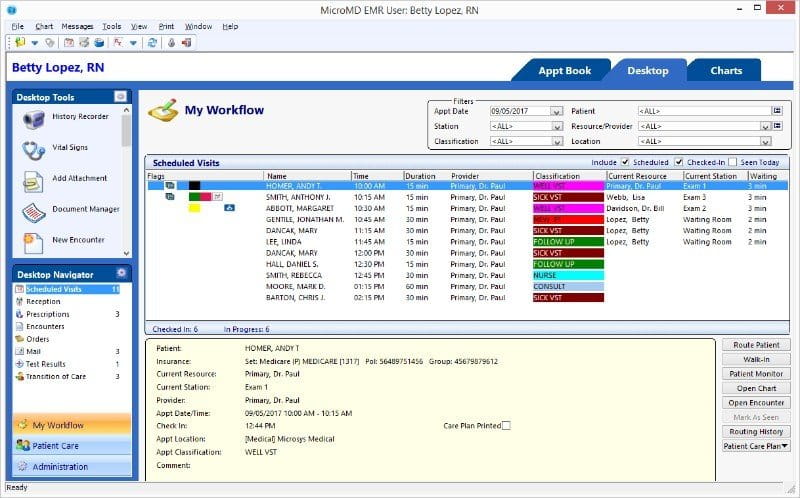
Task: Open Patient filter lookup button
Action: tap(777, 111)
